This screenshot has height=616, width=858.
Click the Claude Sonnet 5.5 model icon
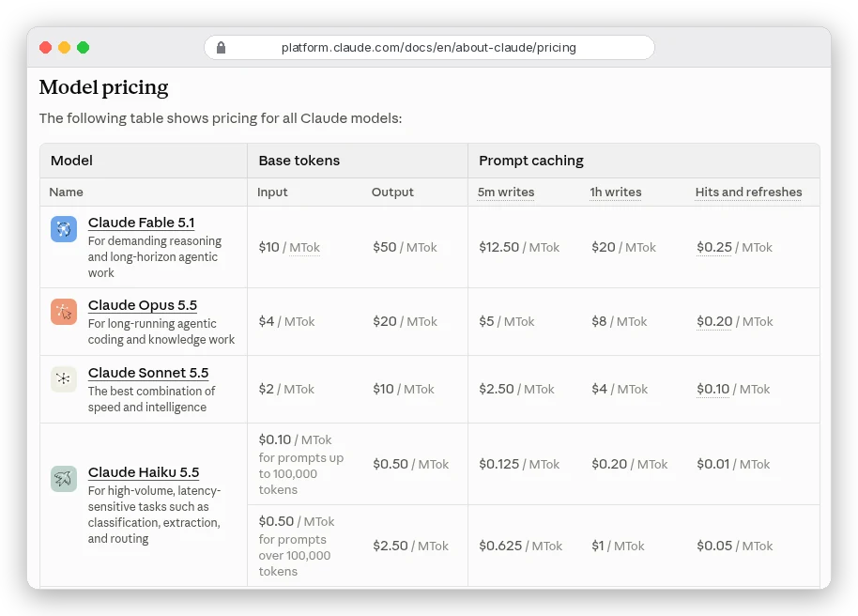pyautogui.click(x=64, y=379)
